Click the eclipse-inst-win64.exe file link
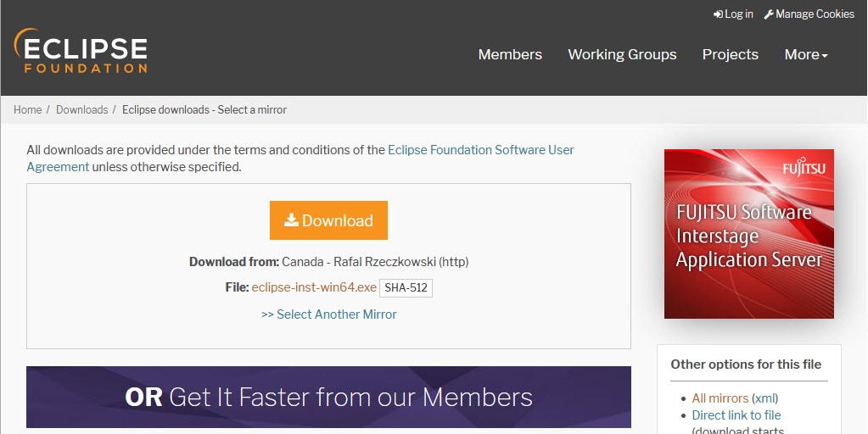The width and height of the screenshot is (868, 434). click(x=314, y=287)
